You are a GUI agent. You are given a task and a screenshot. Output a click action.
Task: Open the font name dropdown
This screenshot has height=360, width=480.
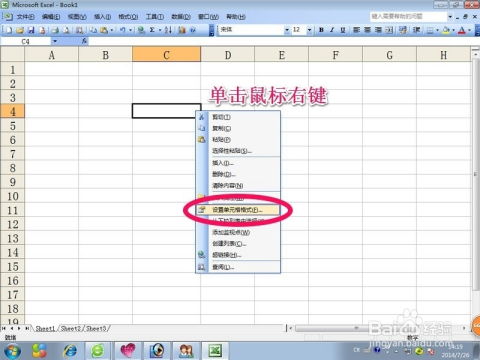pos(287,30)
